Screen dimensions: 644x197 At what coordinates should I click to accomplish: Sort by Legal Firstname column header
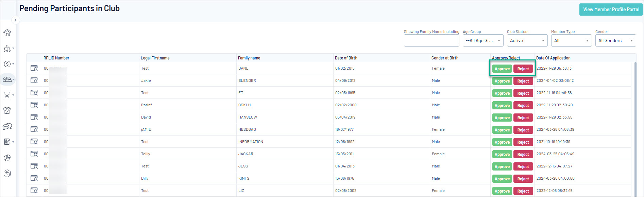click(155, 58)
